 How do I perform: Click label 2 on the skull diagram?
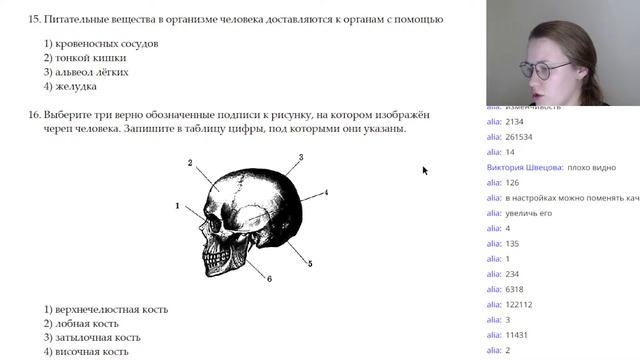190,162
